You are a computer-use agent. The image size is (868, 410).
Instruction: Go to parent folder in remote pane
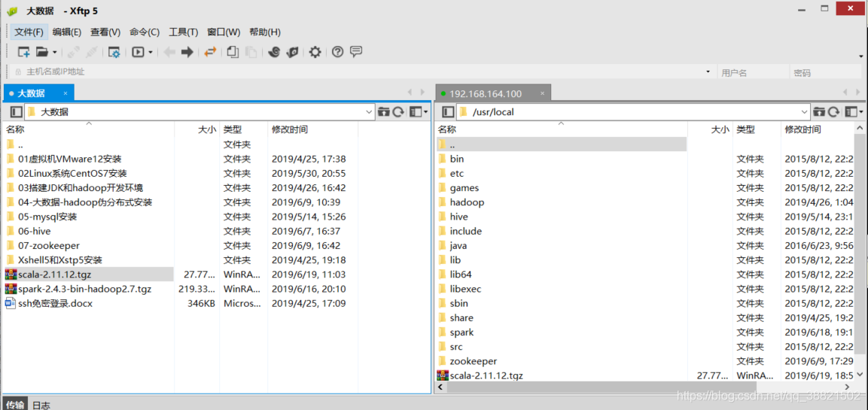click(819, 112)
